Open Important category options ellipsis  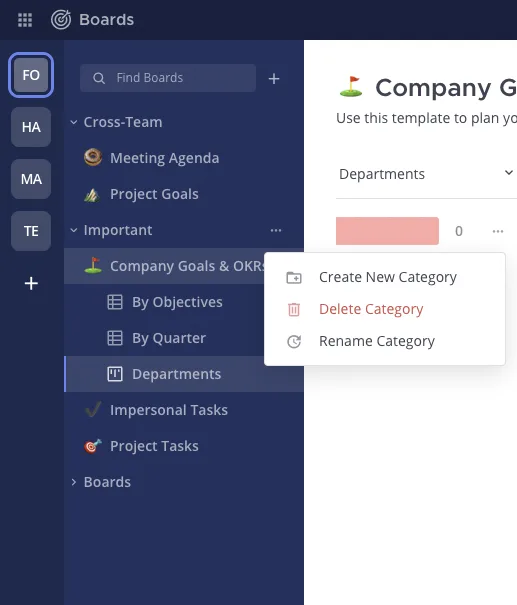276,230
